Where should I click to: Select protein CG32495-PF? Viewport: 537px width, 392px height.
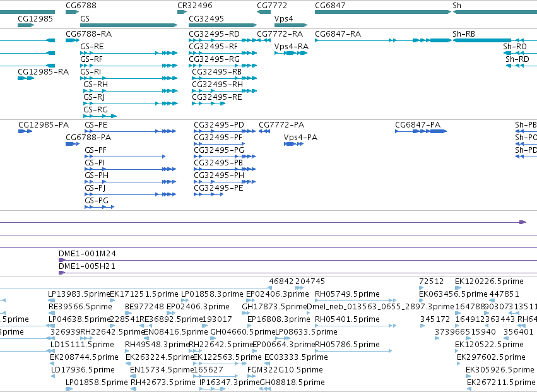pyautogui.click(x=218, y=138)
